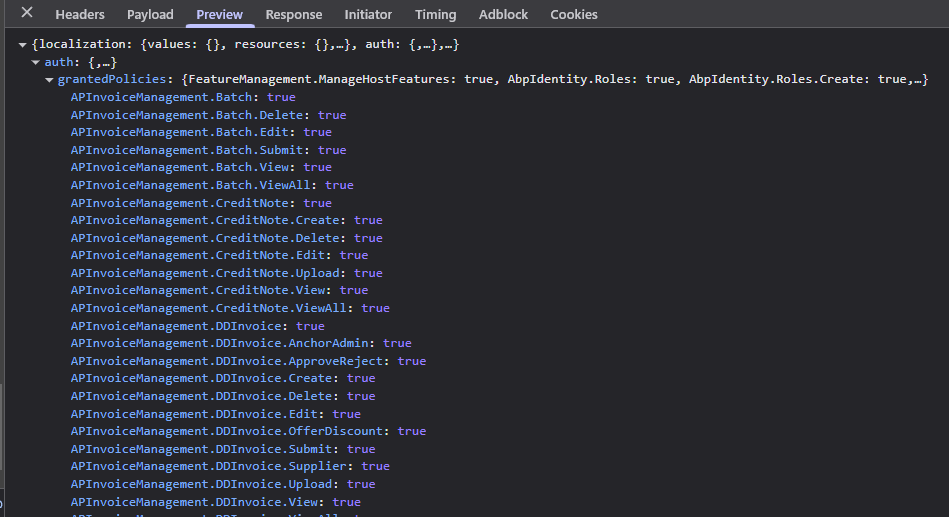Click the APInvoiceManagement.Batch.ViewAll row
This screenshot has height=517, width=949.
coord(194,185)
